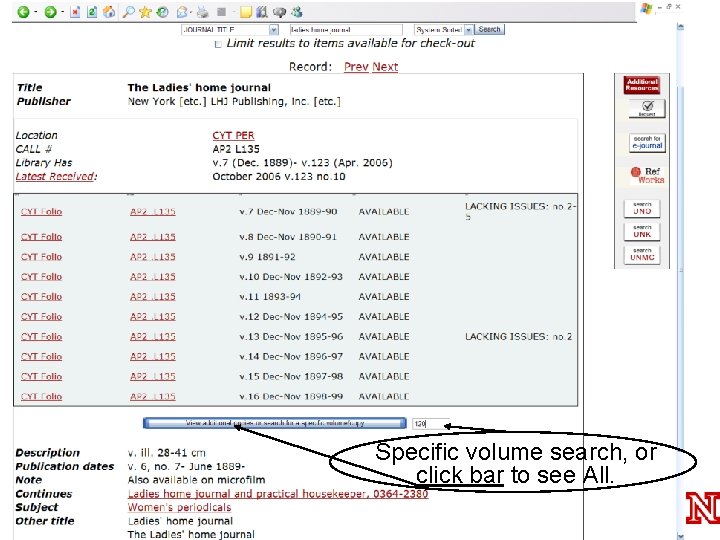Go forward with the green Forward arrow
Screen dimensions: 720x540
50,12
